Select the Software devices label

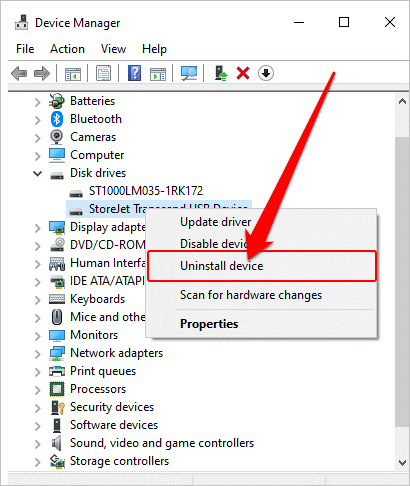pyautogui.click(x=114, y=425)
